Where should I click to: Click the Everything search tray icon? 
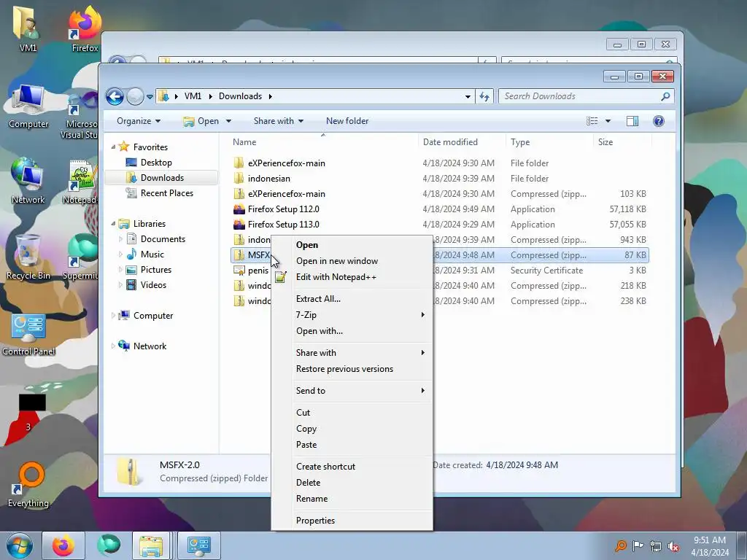coord(620,545)
